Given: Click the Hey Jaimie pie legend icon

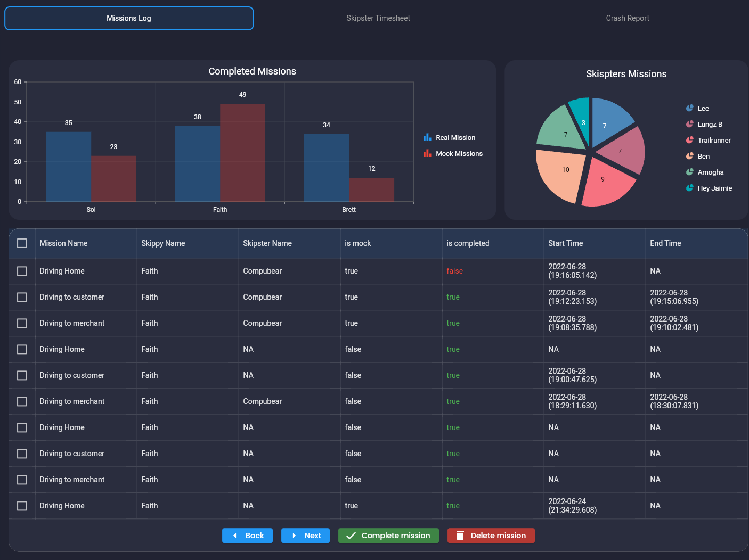Looking at the screenshot, I should pos(690,188).
